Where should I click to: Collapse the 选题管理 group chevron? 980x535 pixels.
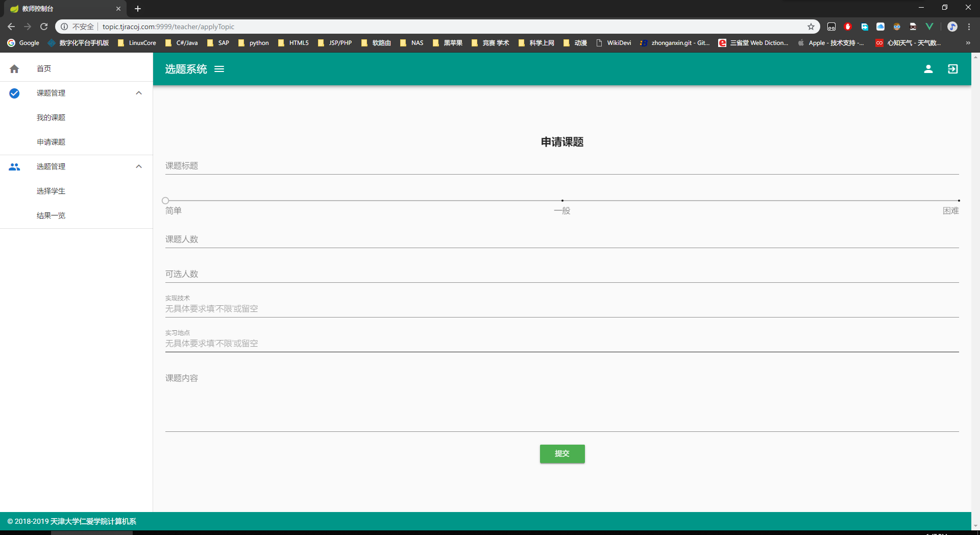[x=139, y=166]
